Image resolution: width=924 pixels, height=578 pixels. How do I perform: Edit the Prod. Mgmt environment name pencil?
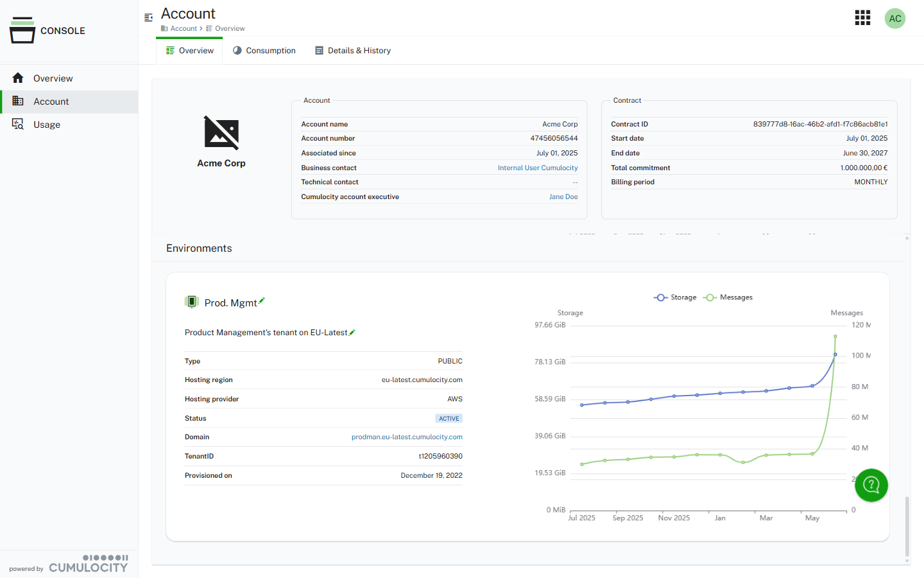coord(262,301)
